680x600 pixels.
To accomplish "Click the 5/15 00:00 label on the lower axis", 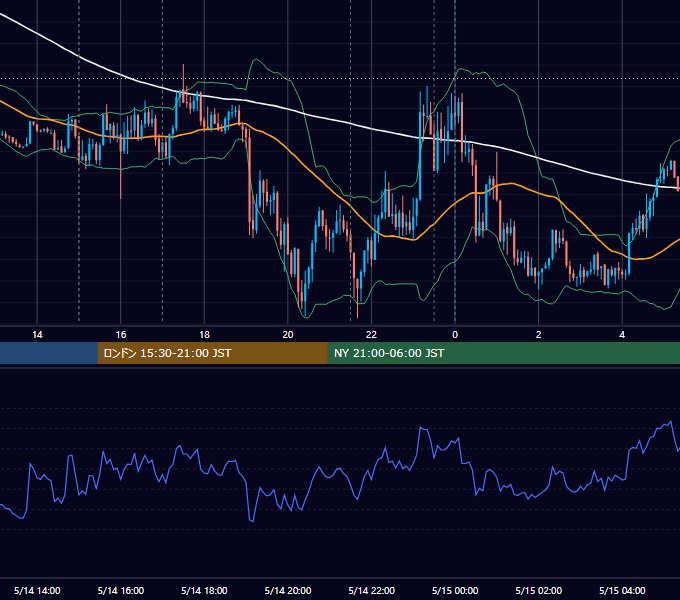I will (455, 590).
